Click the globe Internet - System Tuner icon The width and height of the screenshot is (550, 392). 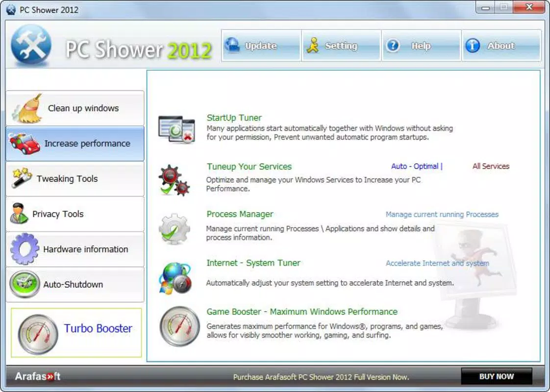click(175, 278)
